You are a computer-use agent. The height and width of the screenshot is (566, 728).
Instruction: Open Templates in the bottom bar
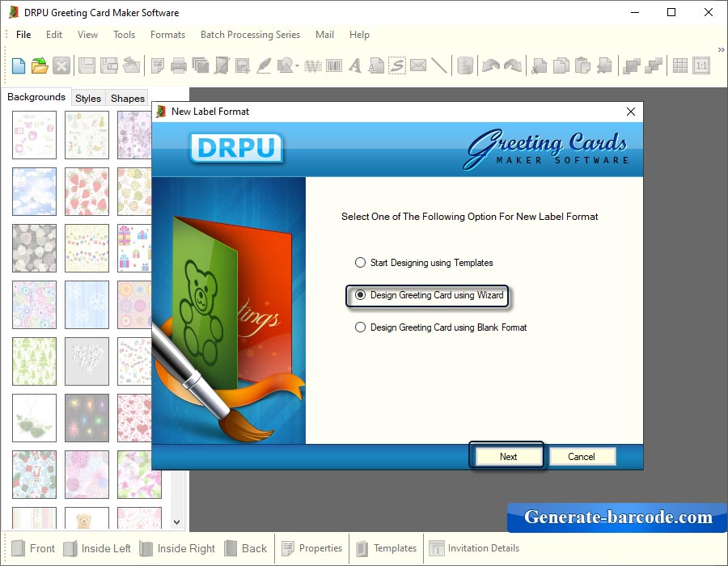[x=387, y=548]
